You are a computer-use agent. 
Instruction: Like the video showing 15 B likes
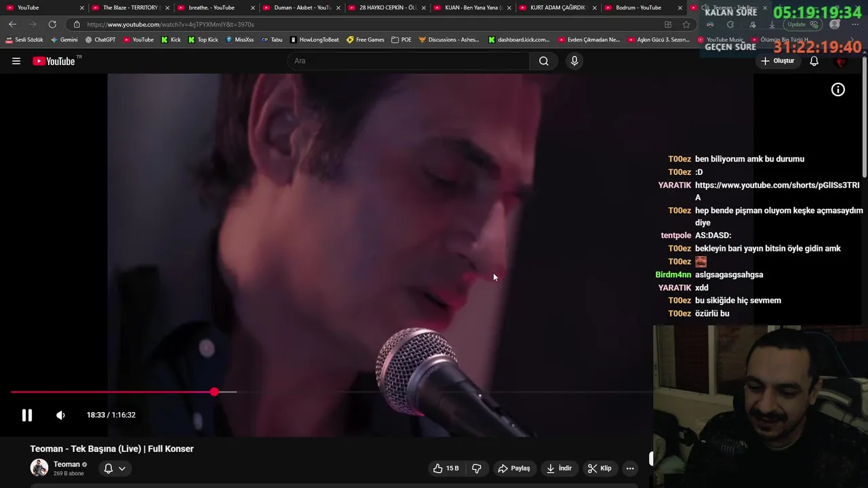coord(446,468)
